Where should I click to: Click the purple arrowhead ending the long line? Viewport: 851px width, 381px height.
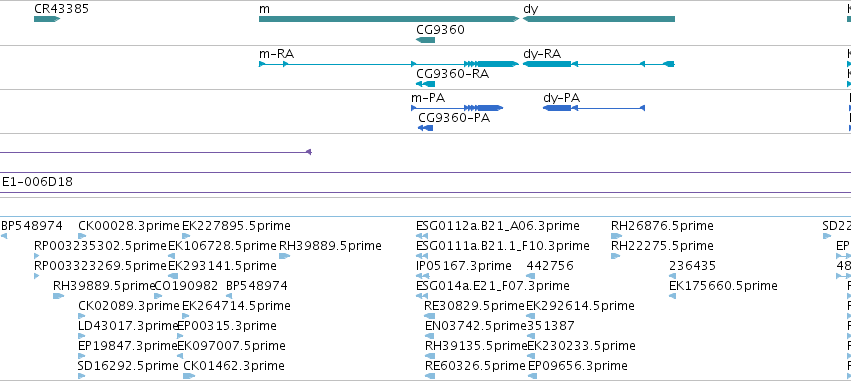[x=309, y=152]
